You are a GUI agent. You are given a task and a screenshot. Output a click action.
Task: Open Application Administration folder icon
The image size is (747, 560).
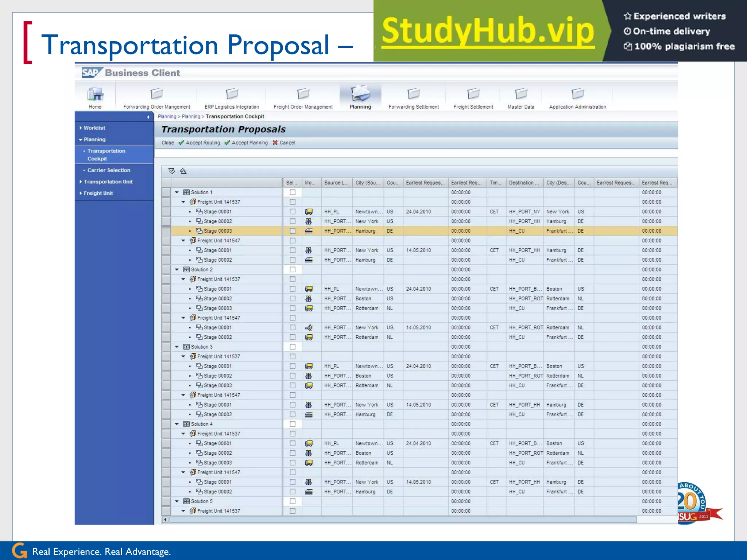[578, 94]
